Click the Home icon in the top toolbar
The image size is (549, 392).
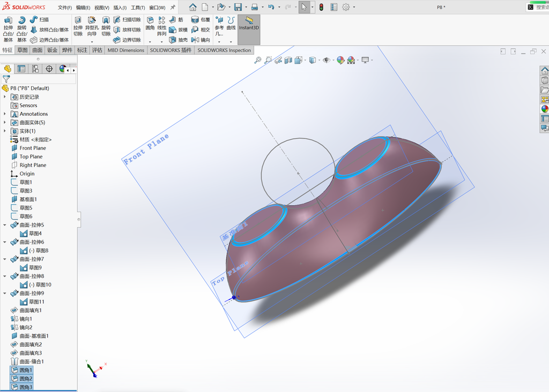(192, 7)
